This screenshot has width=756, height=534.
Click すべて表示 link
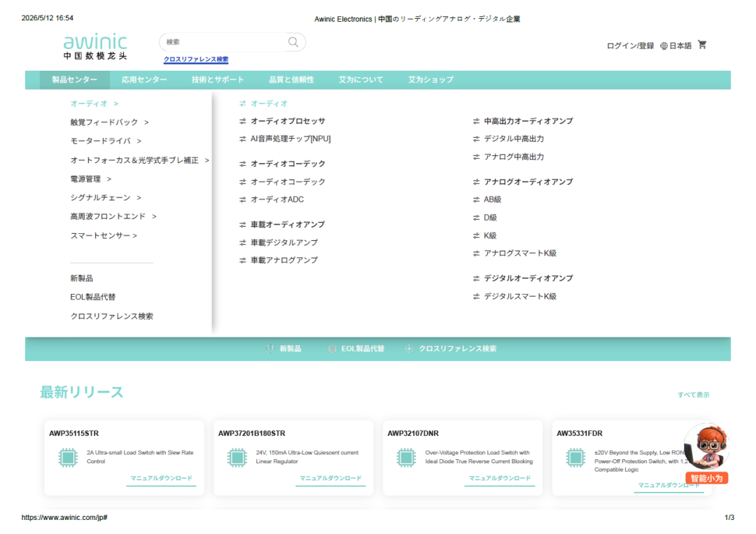click(x=693, y=395)
